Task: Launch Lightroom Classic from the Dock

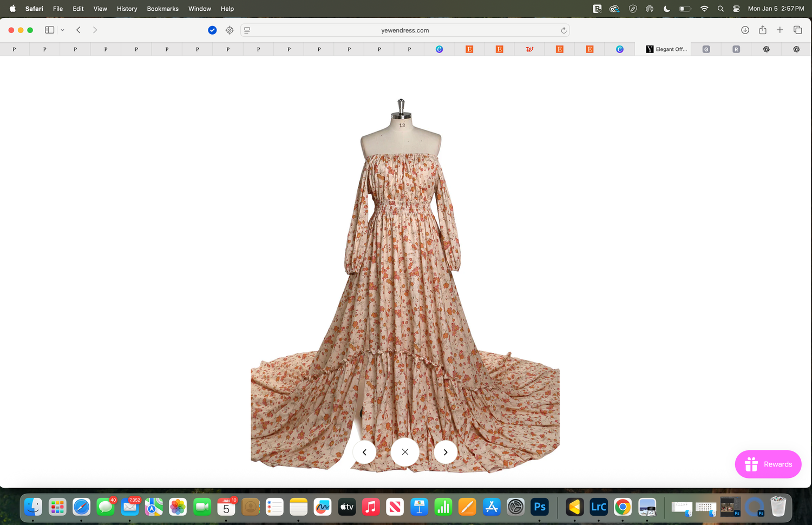Action: (598, 507)
